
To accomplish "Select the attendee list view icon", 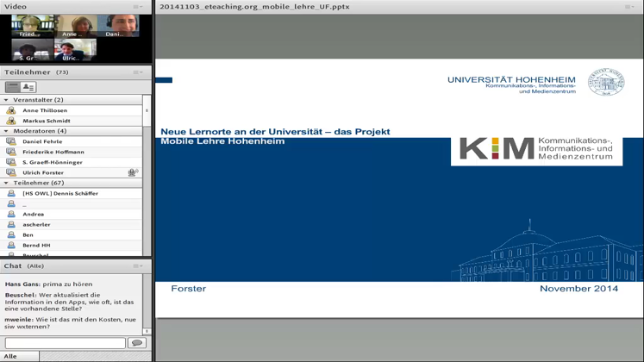I will point(12,87).
